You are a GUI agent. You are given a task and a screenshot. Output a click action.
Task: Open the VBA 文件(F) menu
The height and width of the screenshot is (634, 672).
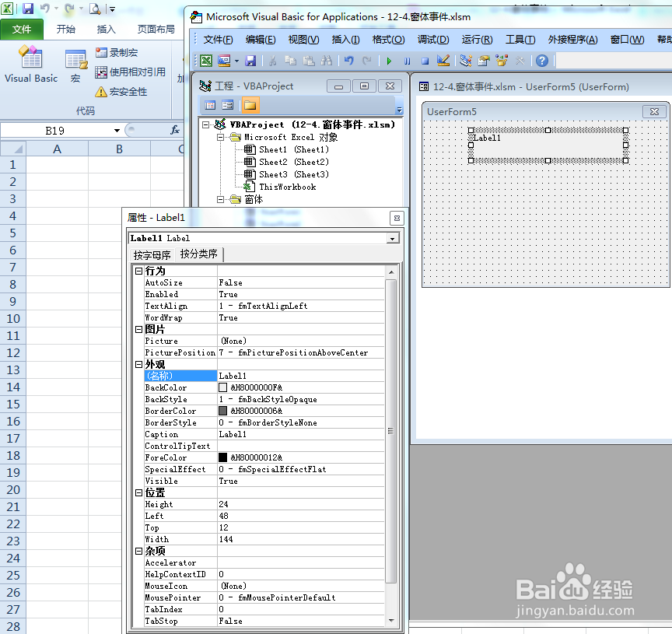pyautogui.click(x=218, y=40)
